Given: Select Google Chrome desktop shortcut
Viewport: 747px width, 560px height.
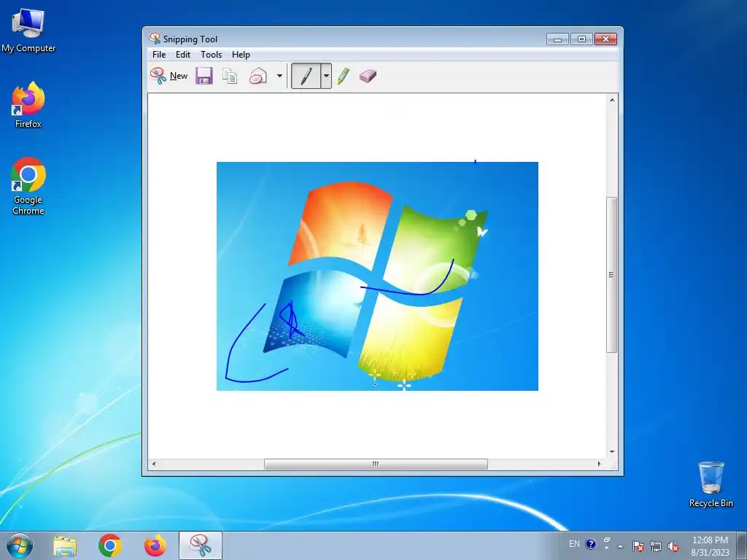Looking at the screenshot, I should (x=28, y=186).
